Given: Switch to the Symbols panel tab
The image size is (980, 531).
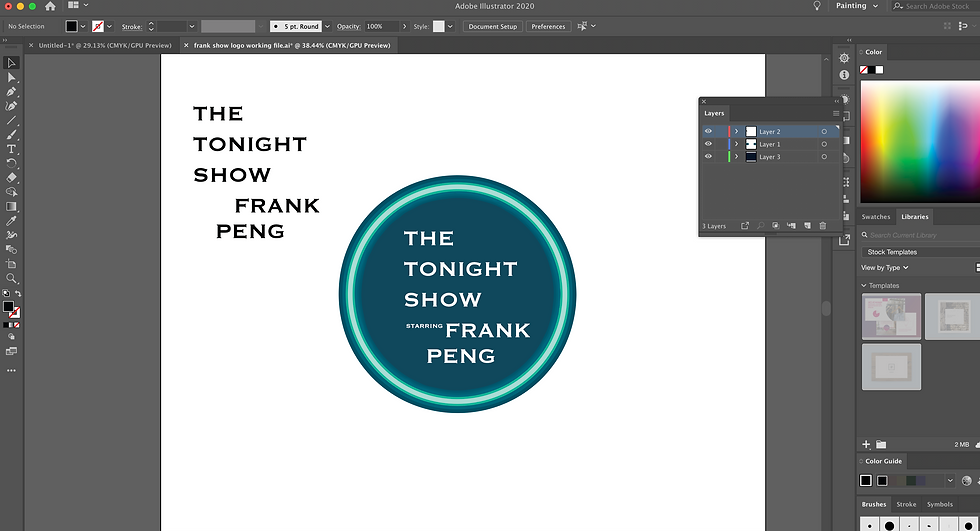Looking at the screenshot, I should pos(939,504).
